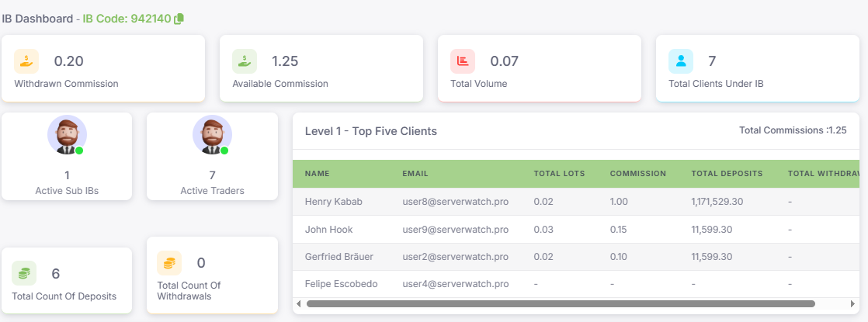Click John Hook's 0.03 total lots value
The width and height of the screenshot is (868, 322).
543,230
